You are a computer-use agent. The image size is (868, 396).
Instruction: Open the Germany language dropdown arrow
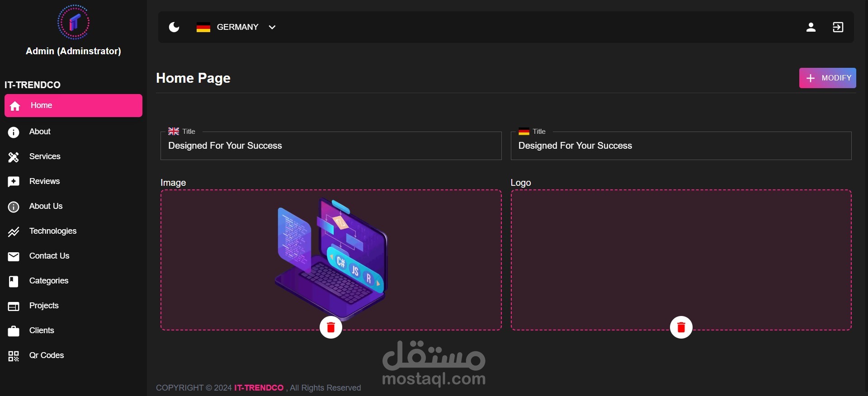pos(272,27)
